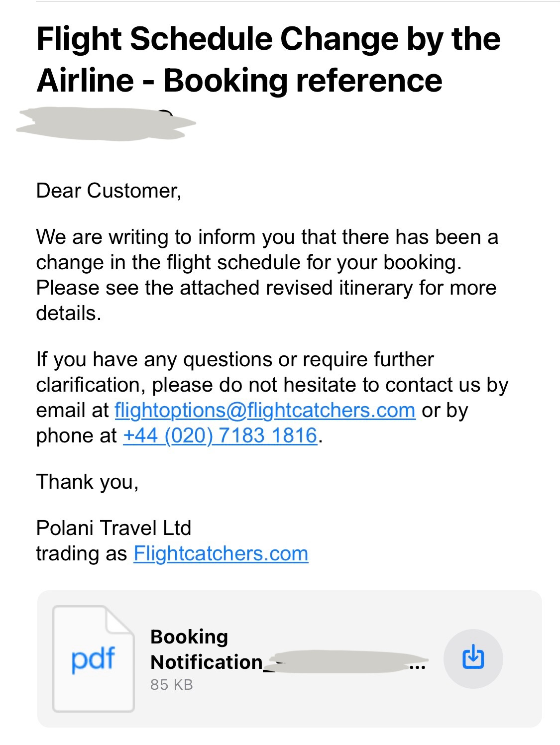The width and height of the screenshot is (560, 745).
Task: Download the Booking Notification PDF attachment
Action: click(x=473, y=658)
